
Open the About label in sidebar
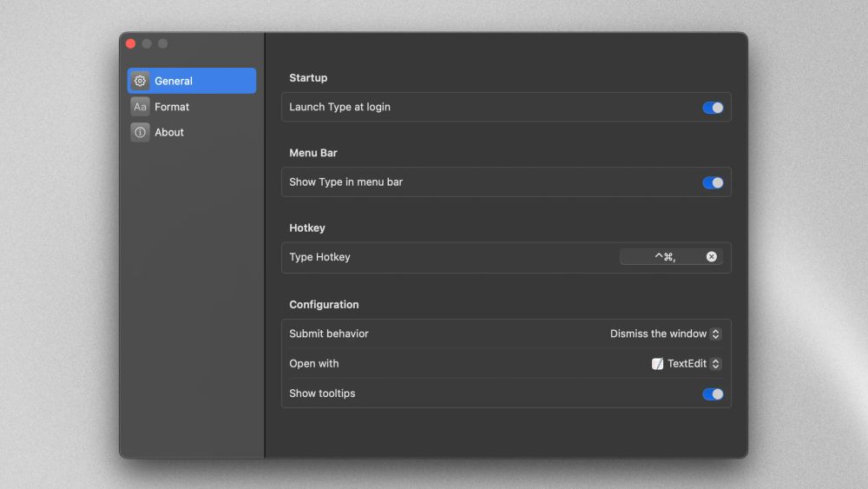click(169, 132)
